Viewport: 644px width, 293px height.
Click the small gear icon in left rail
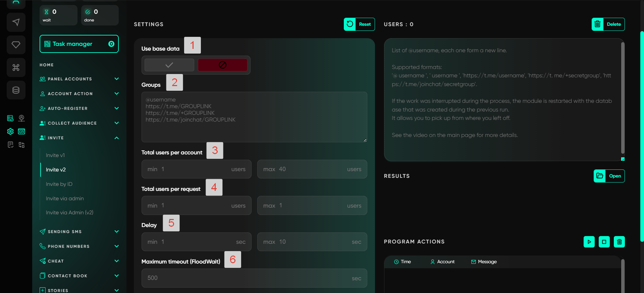10,131
